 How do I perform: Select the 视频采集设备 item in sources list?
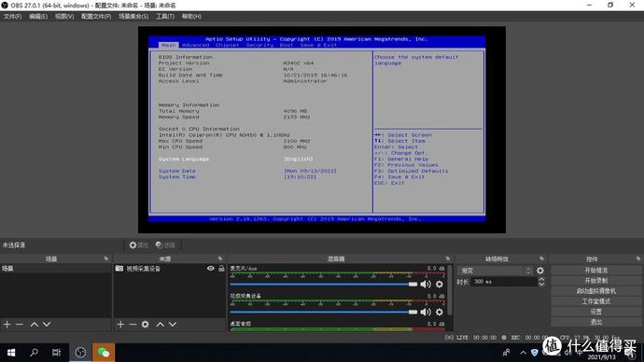[x=170, y=269]
